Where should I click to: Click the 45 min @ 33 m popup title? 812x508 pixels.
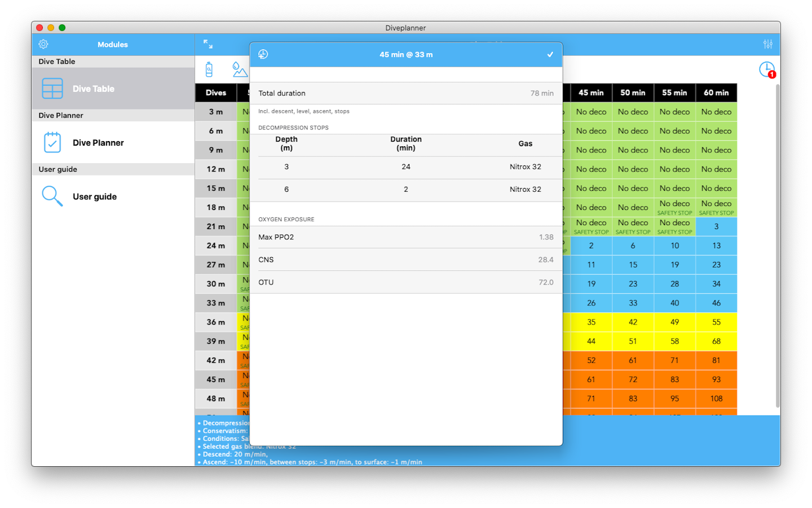coord(406,55)
